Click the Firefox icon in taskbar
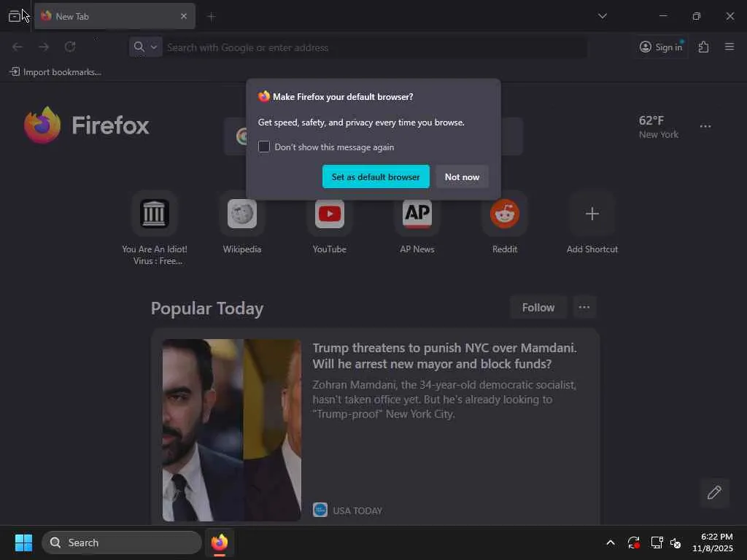Image resolution: width=747 pixels, height=560 pixels. tap(219, 542)
